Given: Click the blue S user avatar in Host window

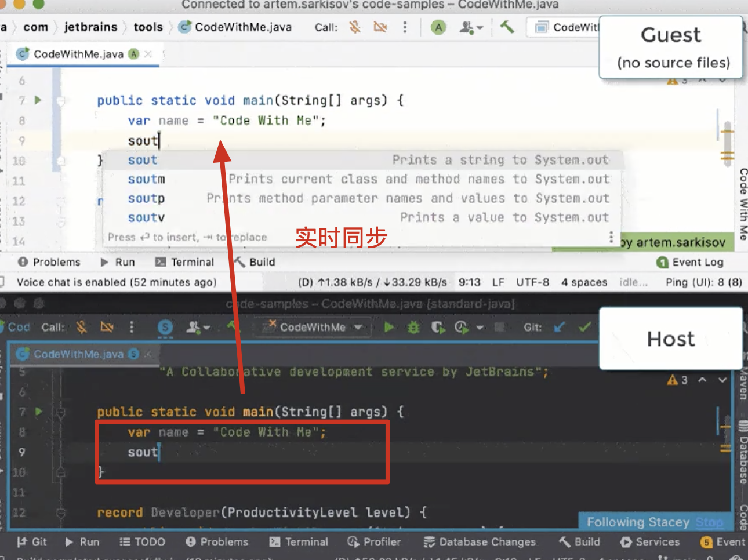Looking at the screenshot, I should (165, 328).
